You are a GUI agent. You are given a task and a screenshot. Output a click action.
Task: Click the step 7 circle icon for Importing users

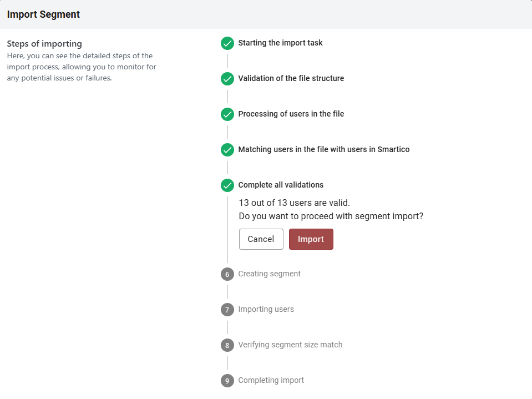pyautogui.click(x=227, y=310)
